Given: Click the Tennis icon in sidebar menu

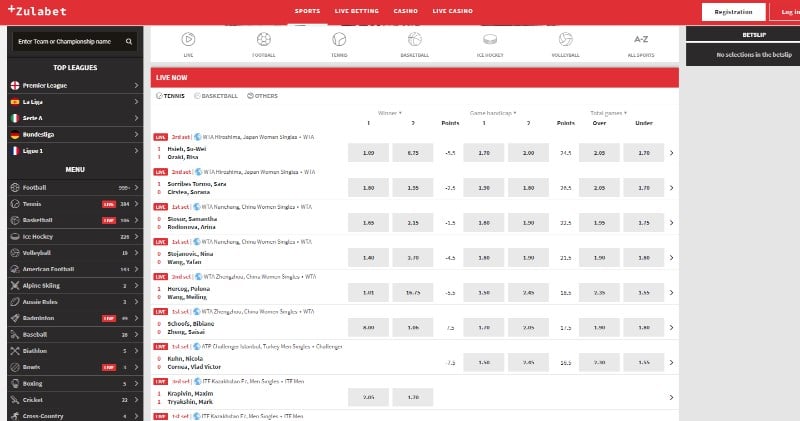Looking at the screenshot, I should [x=15, y=204].
